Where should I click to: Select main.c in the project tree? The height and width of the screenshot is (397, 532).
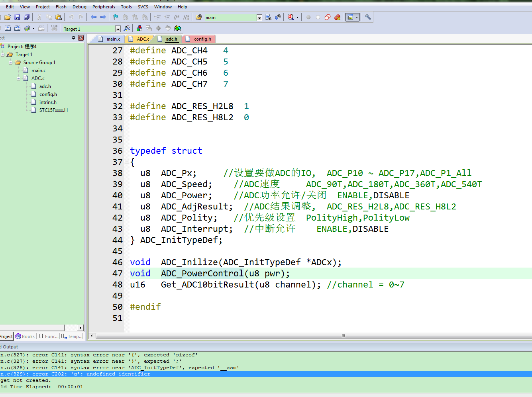pos(39,70)
